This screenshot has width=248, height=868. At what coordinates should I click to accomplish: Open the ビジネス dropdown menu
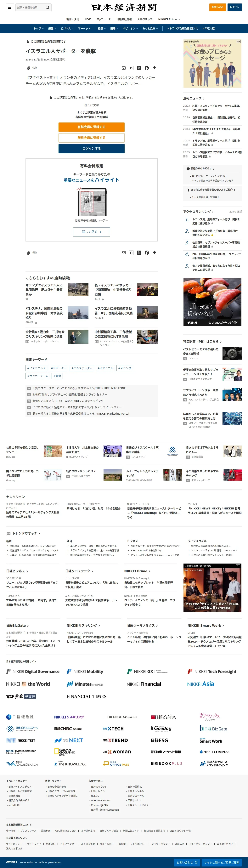67,29
